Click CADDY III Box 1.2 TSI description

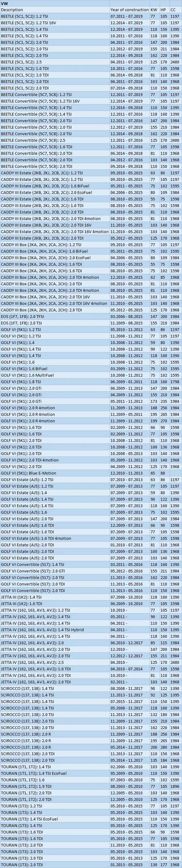pos(41,245)
